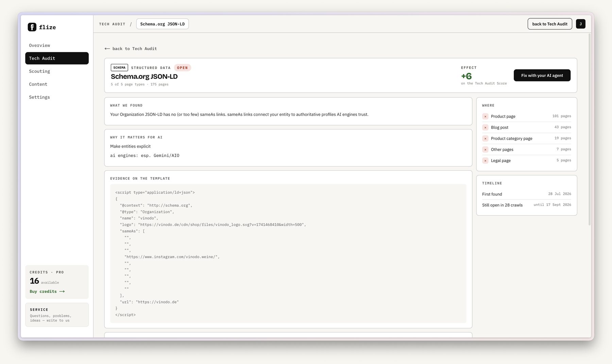612x364 pixels.
Task: Click the 5 of 5 page types subtitle
Action: pos(139,85)
